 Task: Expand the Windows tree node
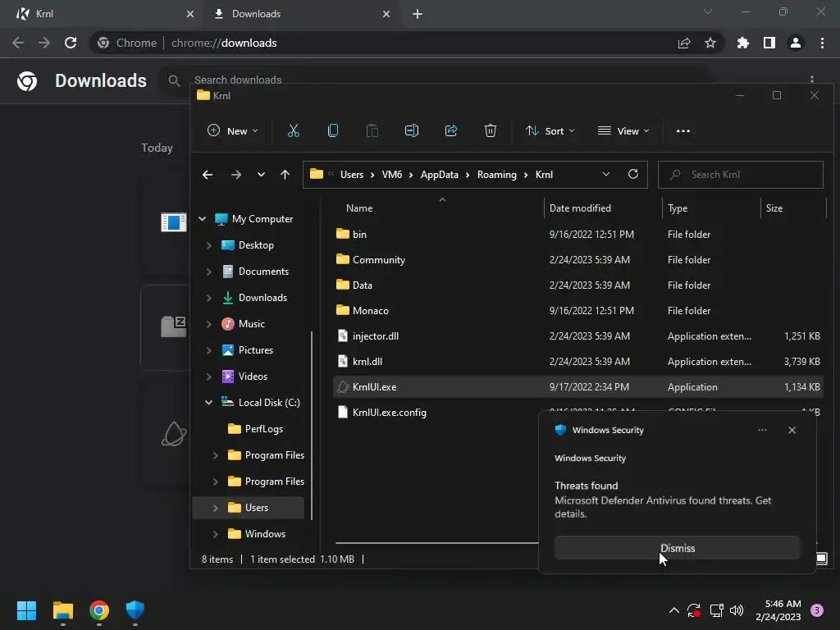click(x=215, y=533)
